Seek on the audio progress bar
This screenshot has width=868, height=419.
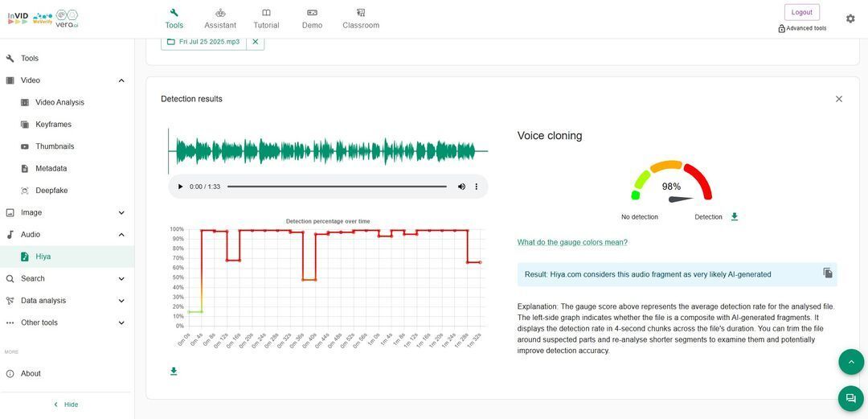point(337,187)
